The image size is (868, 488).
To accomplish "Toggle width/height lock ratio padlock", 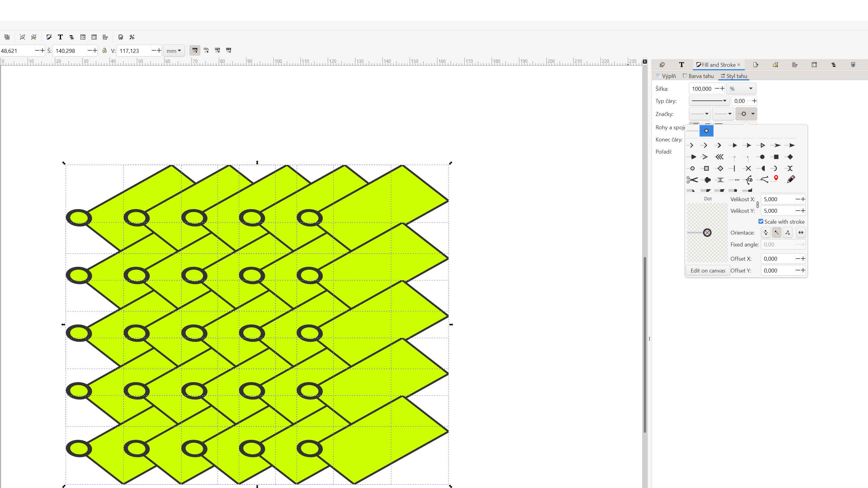I will 104,51.
